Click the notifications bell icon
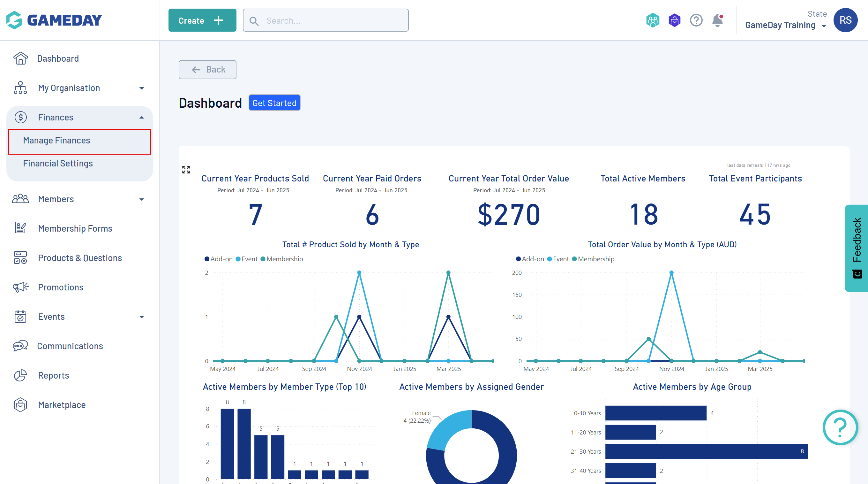The width and height of the screenshot is (868, 484). pos(717,20)
